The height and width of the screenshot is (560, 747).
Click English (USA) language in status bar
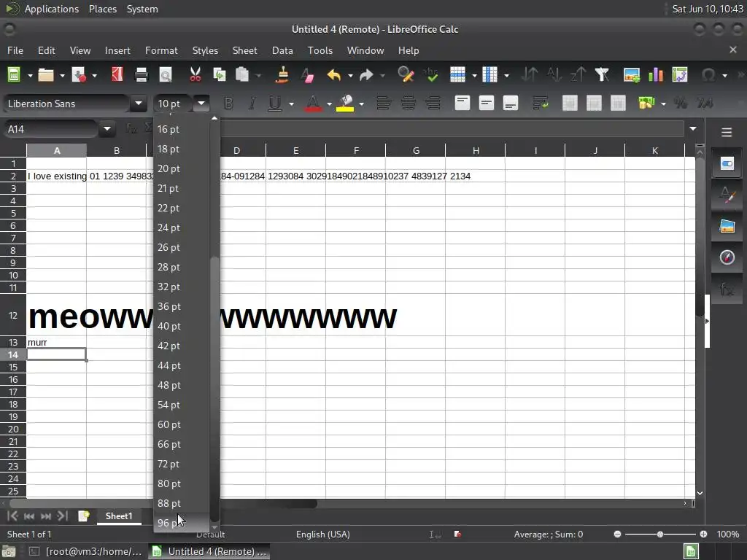pyautogui.click(x=323, y=534)
